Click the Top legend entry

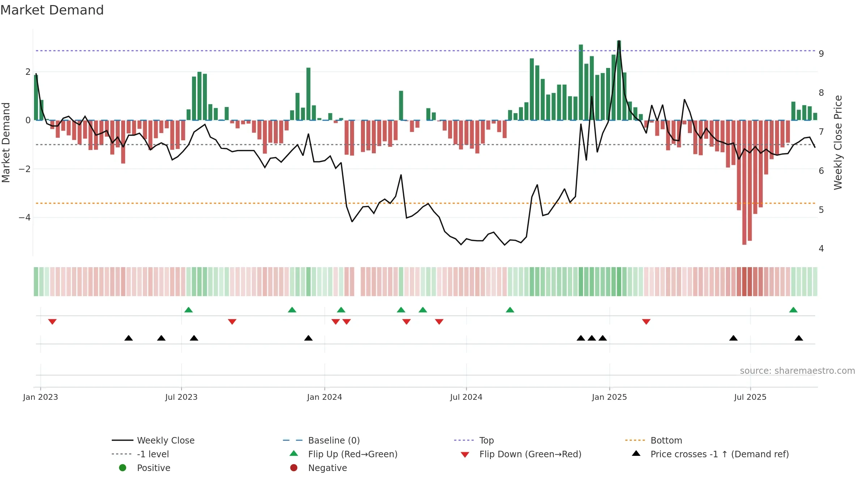474,440
